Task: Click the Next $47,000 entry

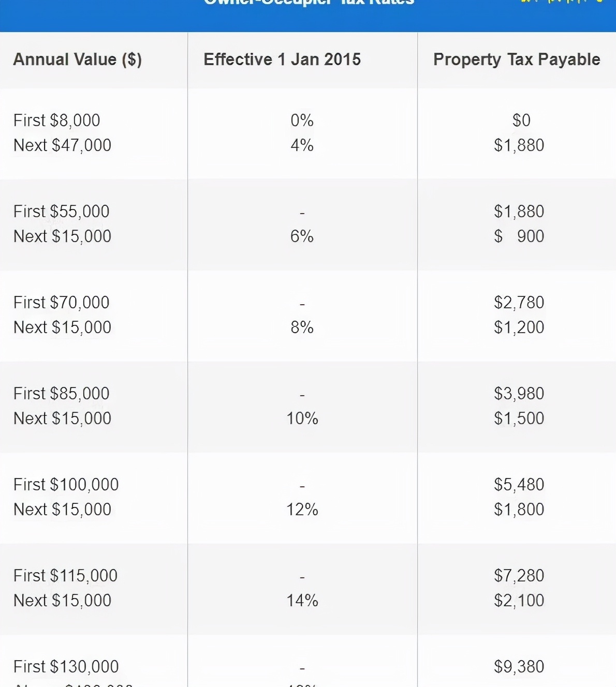Action: [x=62, y=145]
